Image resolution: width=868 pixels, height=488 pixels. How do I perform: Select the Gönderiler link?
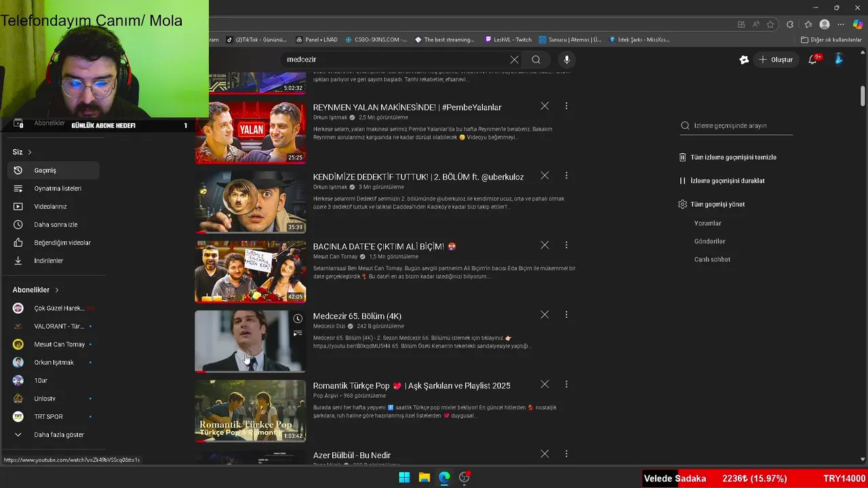click(x=709, y=241)
